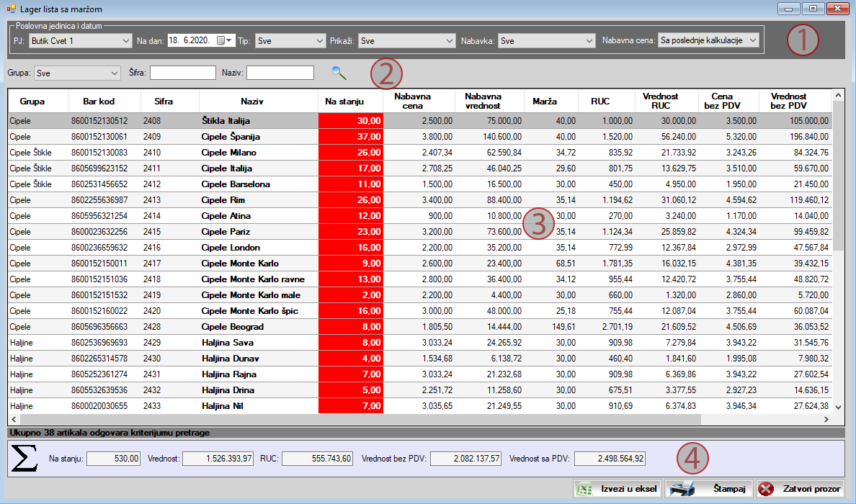The image size is (856, 504).
Task: Click the RUC total field 555.743,60
Action: coord(317,458)
